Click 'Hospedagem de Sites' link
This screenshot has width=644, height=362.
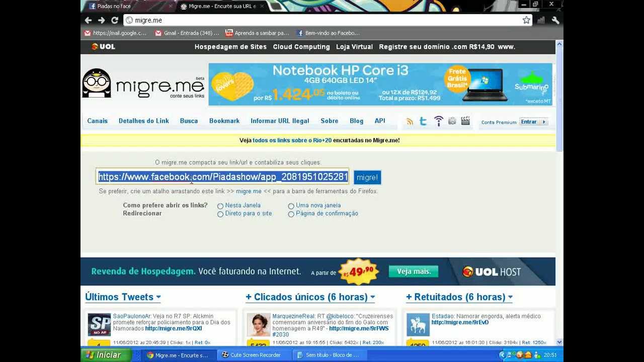coord(230,47)
